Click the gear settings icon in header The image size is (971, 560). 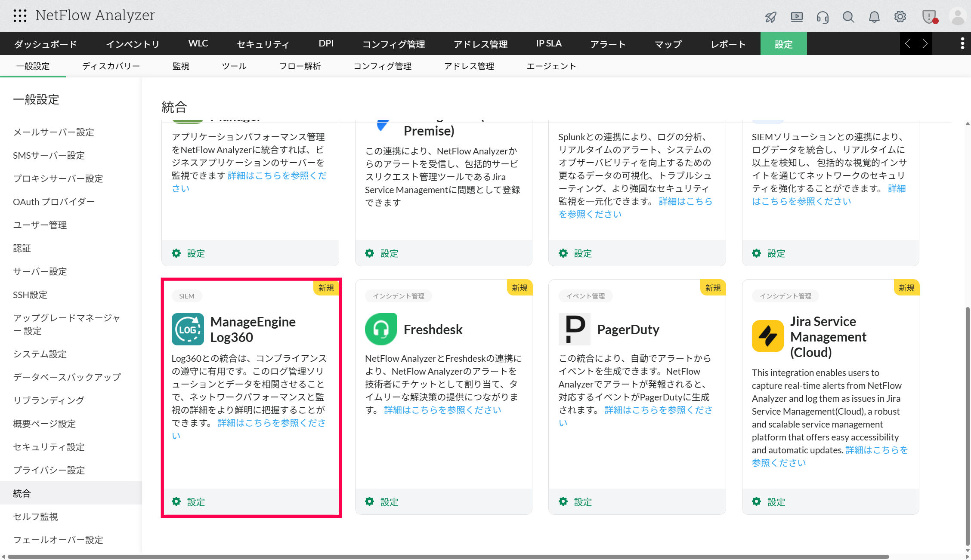click(x=900, y=17)
